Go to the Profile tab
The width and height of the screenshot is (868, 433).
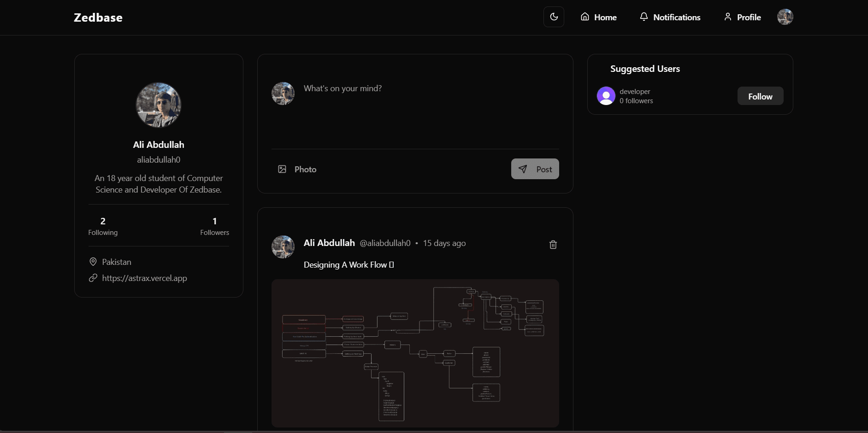pos(749,17)
